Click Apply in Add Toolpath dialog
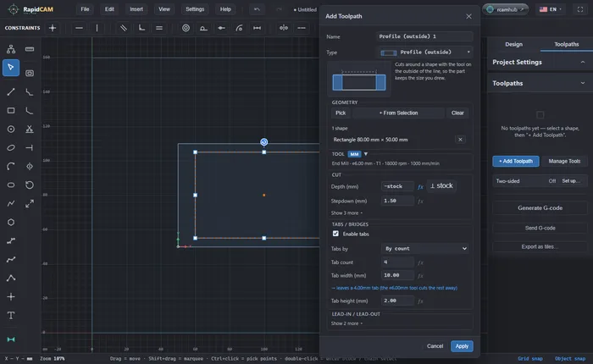Image resolution: width=593 pixels, height=364 pixels. tap(462, 346)
